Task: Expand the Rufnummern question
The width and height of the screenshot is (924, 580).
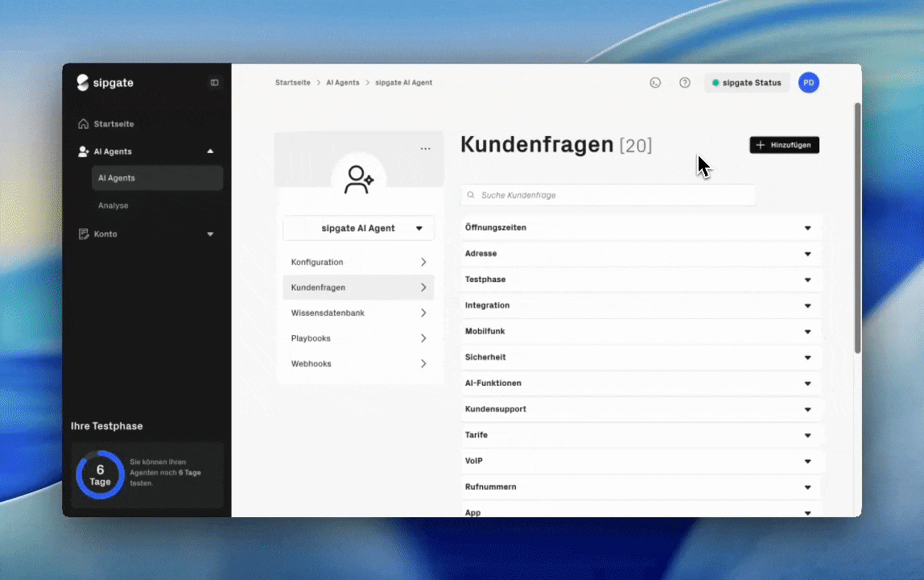Action: (x=641, y=487)
